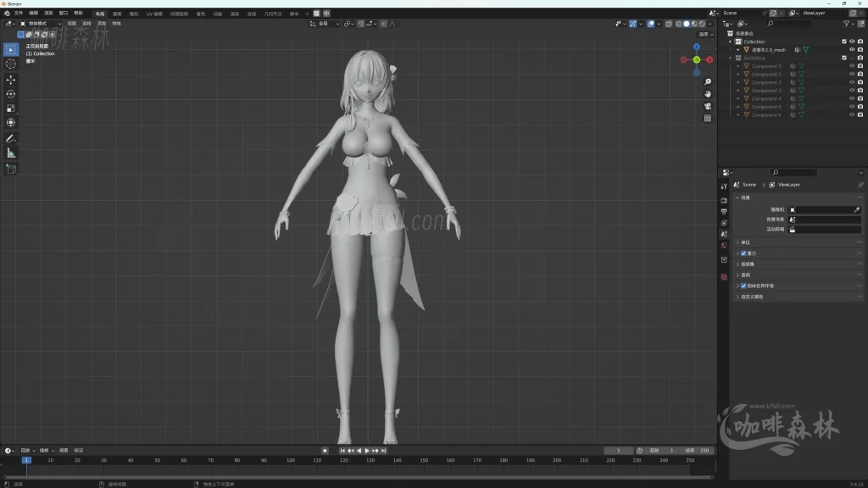The image size is (868, 488).
Task: Disable rendering of Component 6
Action: point(860,115)
